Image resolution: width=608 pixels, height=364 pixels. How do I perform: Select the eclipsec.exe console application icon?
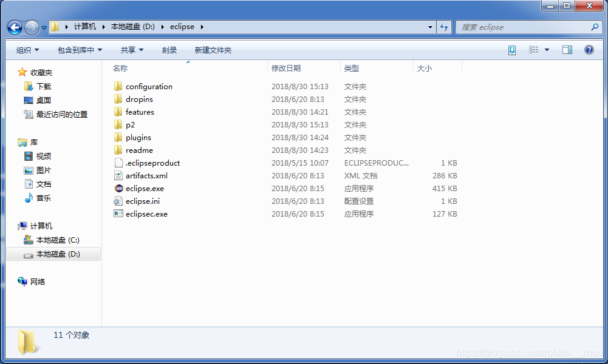coord(118,214)
